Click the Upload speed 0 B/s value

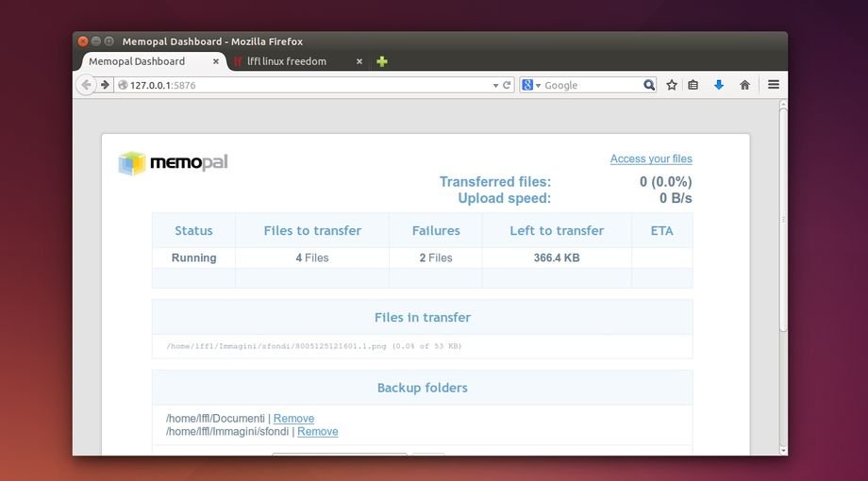click(x=676, y=198)
